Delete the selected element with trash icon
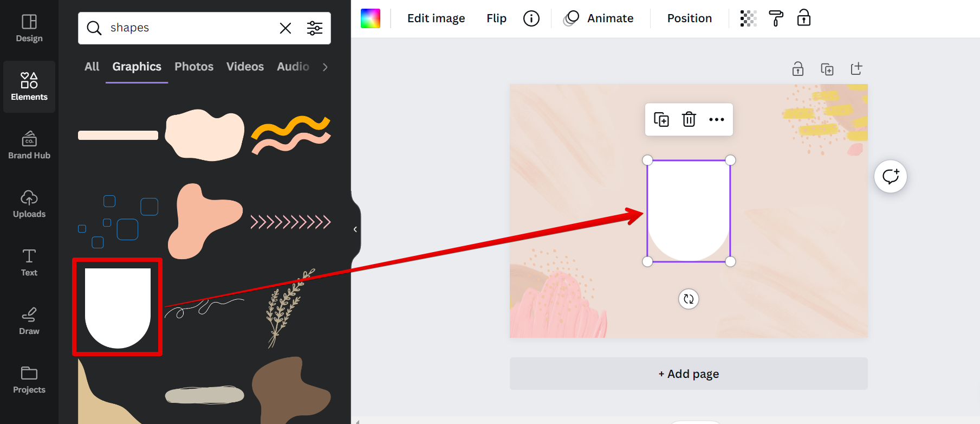980x424 pixels. click(x=689, y=119)
